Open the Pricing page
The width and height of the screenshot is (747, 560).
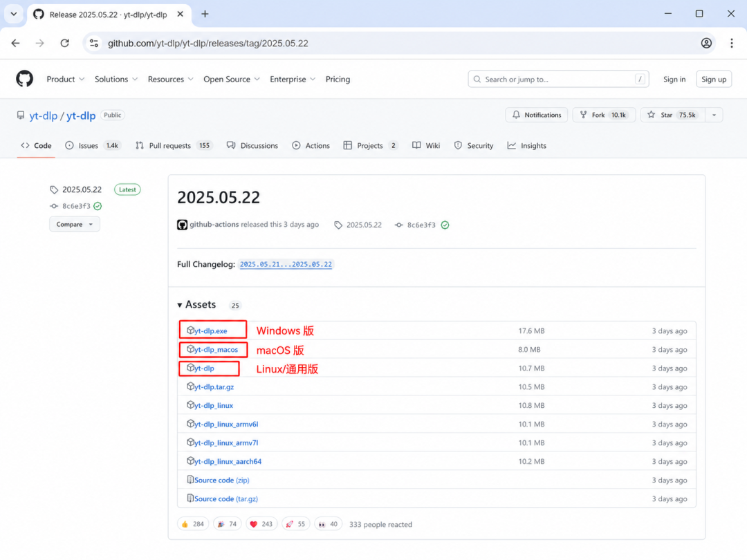pyautogui.click(x=338, y=79)
